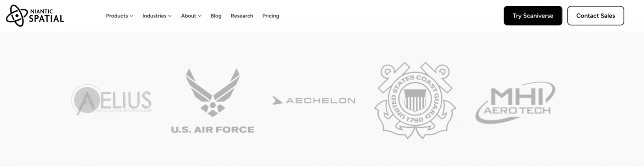Expand the chevron next to Products

tap(131, 16)
